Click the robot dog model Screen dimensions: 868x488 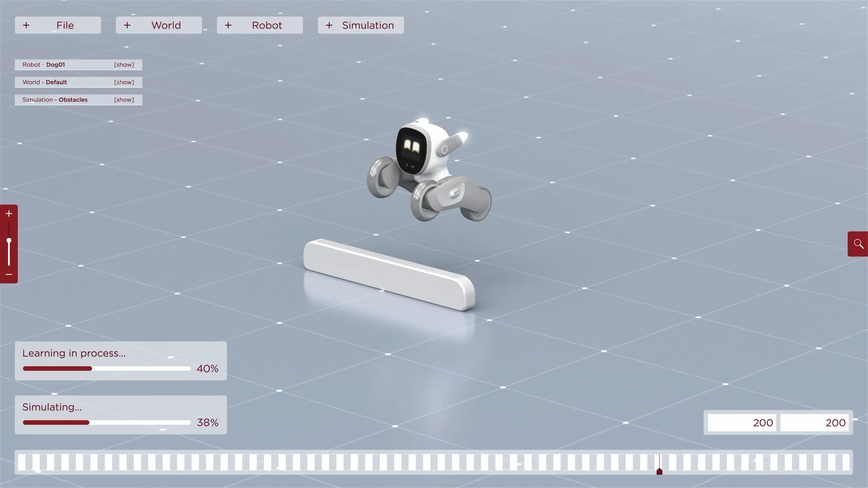click(x=429, y=170)
